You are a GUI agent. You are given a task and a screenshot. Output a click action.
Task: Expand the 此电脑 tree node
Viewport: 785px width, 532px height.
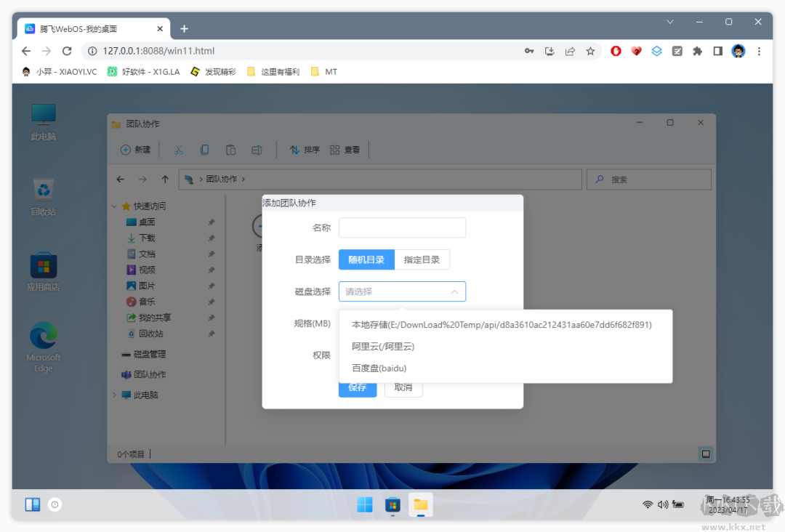click(114, 395)
